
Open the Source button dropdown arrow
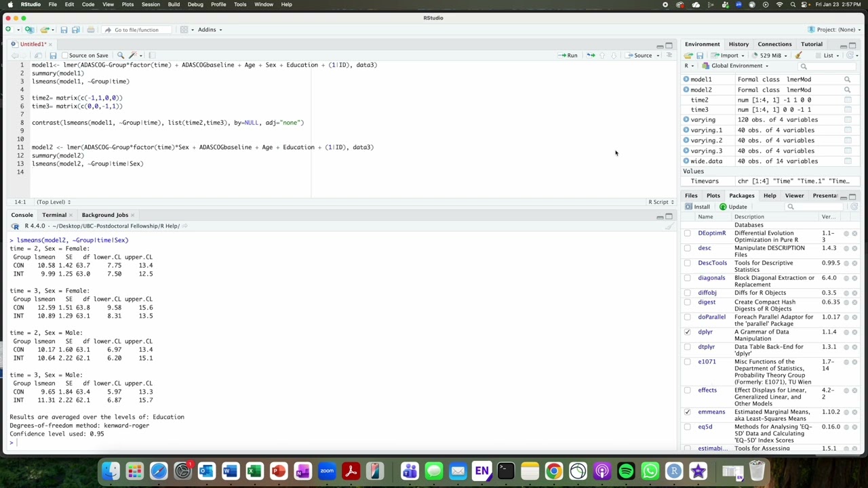click(658, 56)
